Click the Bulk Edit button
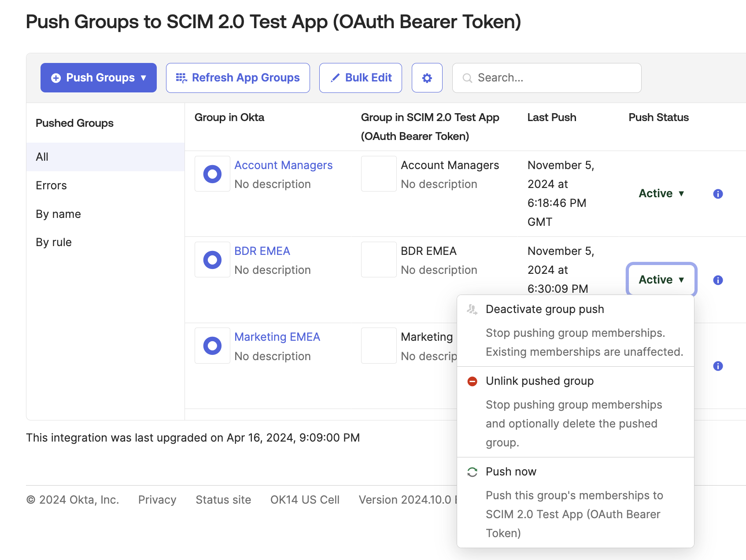Viewport: 746px width, 560px height. 361,78
